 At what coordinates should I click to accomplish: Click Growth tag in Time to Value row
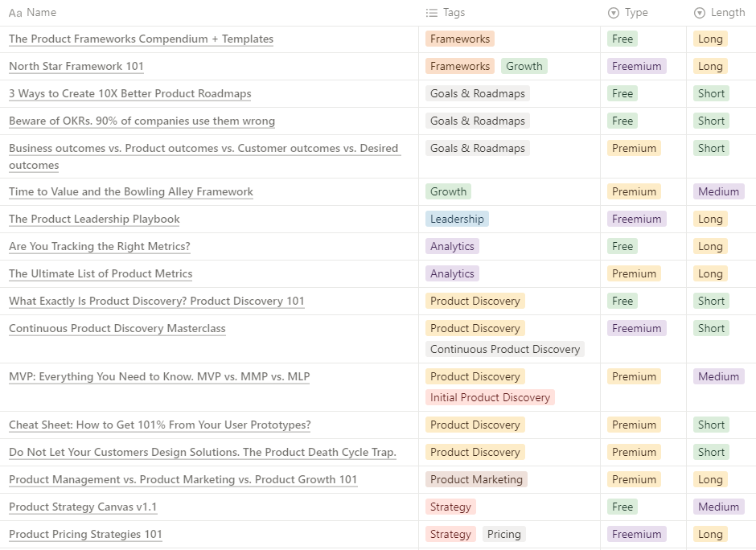click(449, 192)
